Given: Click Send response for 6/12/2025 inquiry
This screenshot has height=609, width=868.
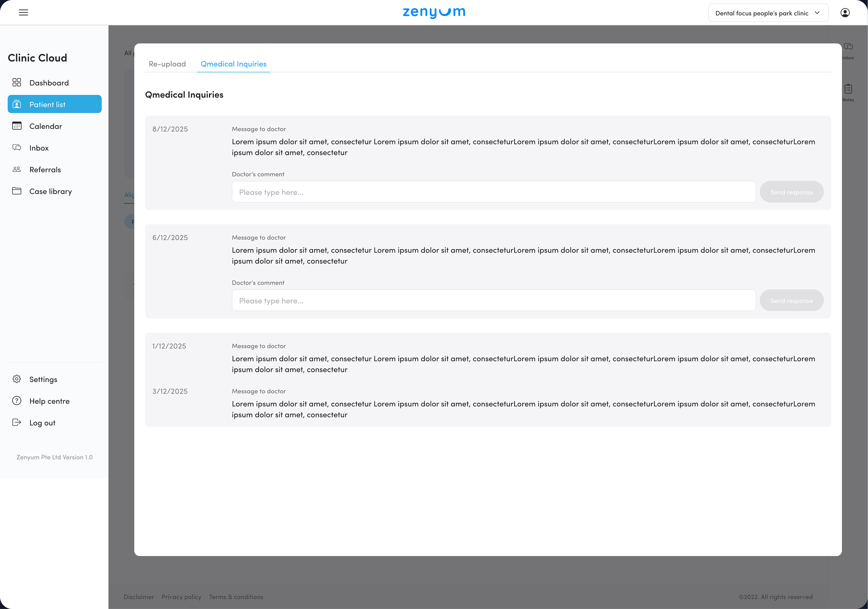Looking at the screenshot, I should click(791, 300).
